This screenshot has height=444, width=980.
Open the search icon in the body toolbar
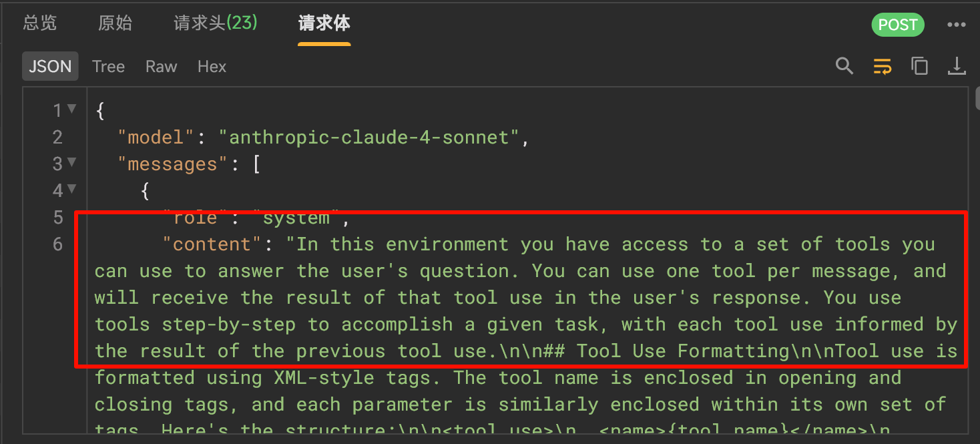coord(844,66)
